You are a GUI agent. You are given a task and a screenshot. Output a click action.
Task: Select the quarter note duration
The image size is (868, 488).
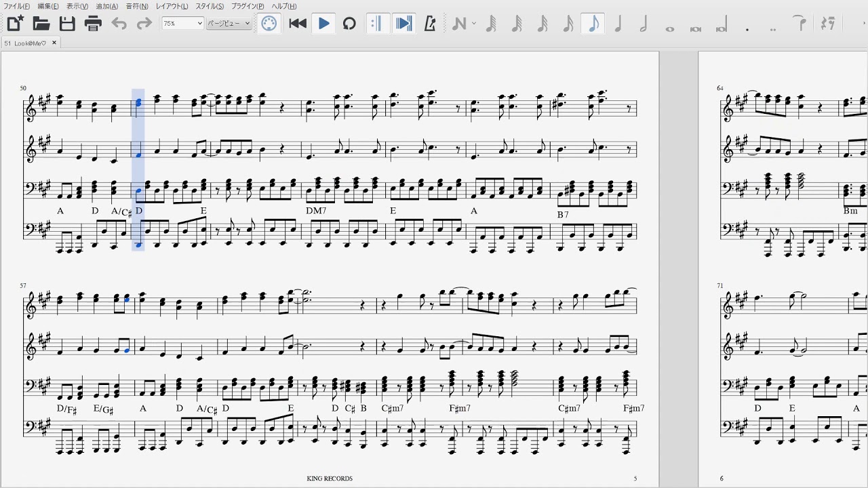tap(618, 24)
